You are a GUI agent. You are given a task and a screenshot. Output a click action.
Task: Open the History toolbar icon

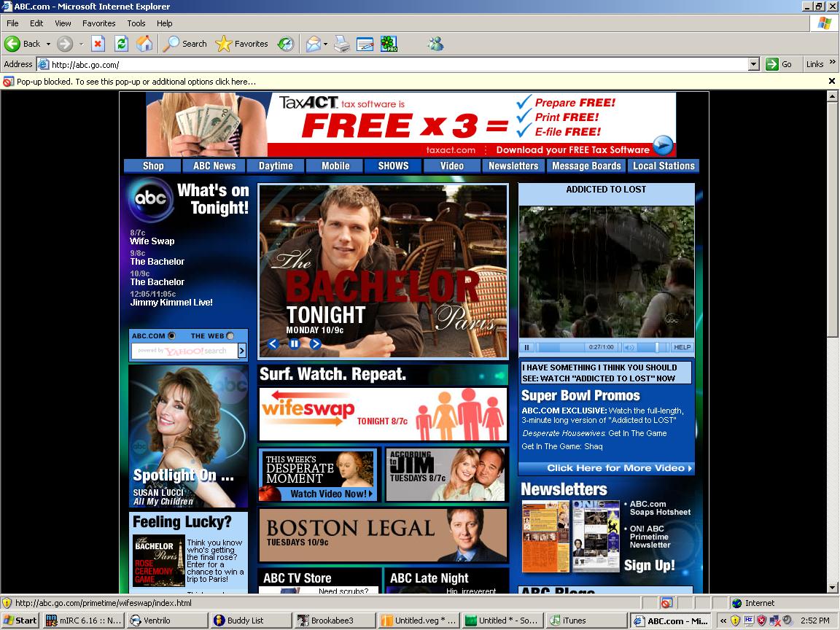(x=286, y=44)
